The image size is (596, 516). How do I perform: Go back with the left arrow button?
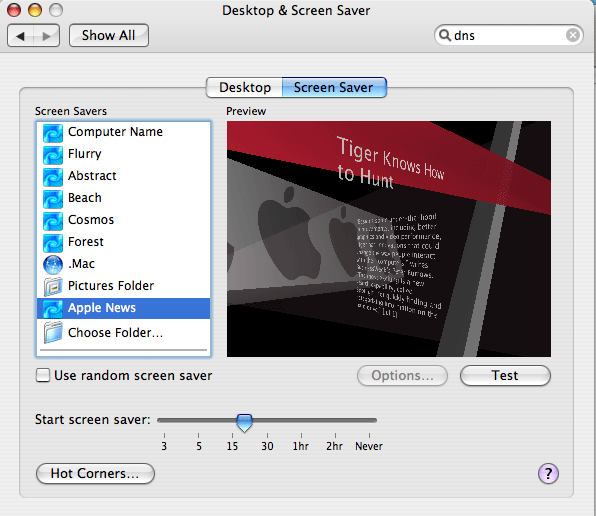[x=21, y=36]
